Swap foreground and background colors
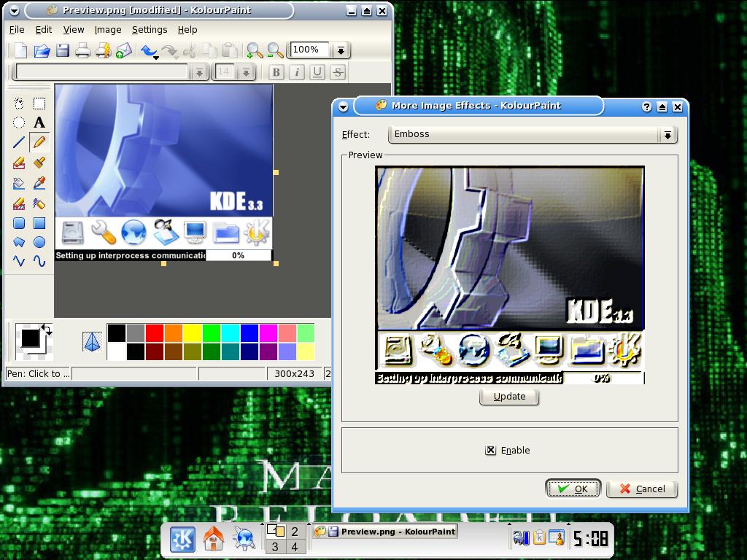747x560 pixels. coord(47,329)
